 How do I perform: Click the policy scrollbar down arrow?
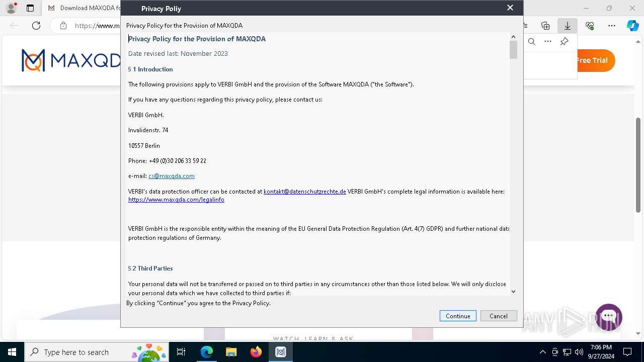pyautogui.click(x=513, y=292)
